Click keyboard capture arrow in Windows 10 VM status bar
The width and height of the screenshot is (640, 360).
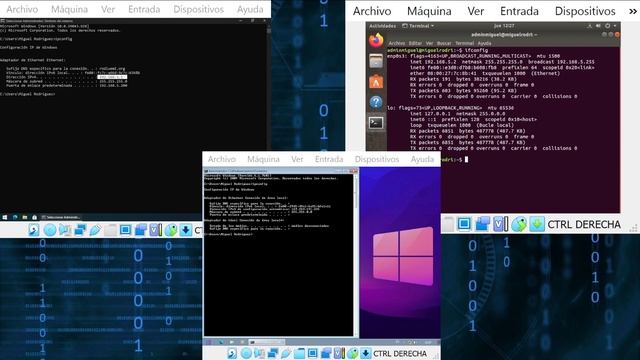coord(186,230)
